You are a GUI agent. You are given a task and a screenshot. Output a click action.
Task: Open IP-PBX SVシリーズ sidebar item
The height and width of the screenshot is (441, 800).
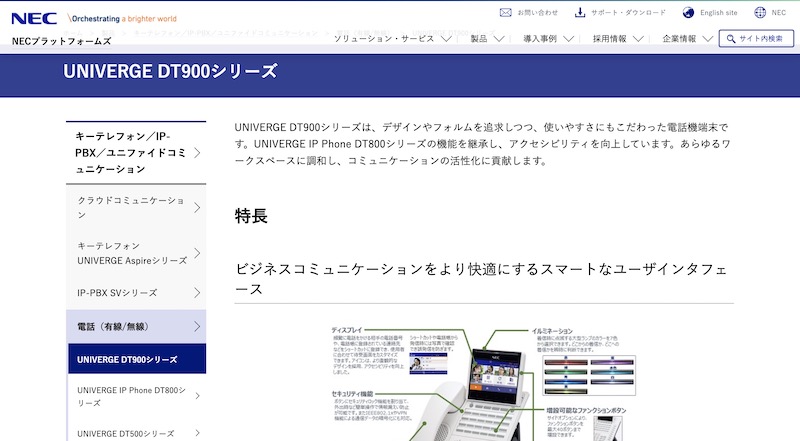click(x=136, y=292)
